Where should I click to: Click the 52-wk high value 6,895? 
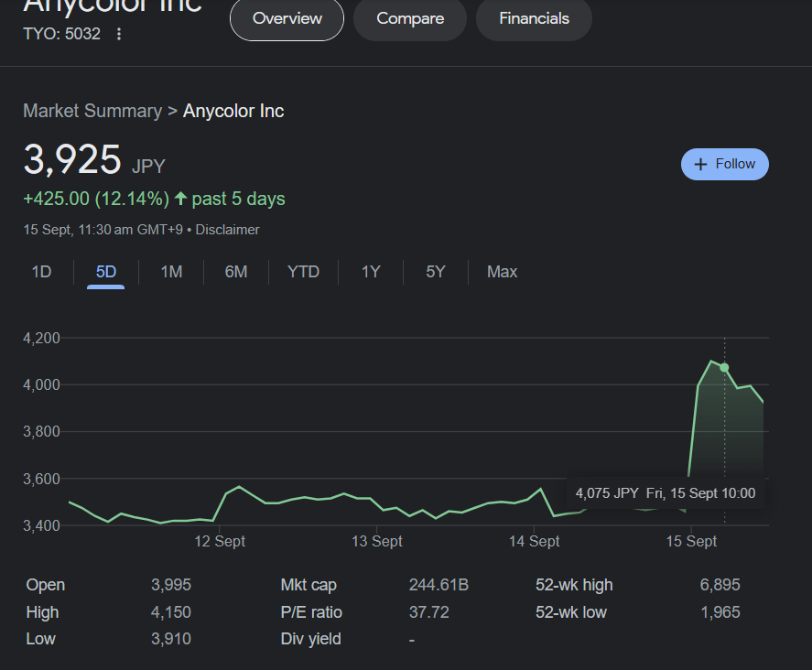click(720, 585)
